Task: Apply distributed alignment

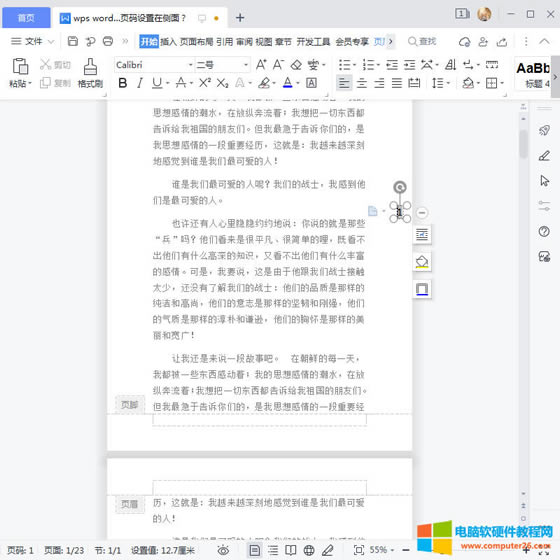Action: tap(414, 83)
